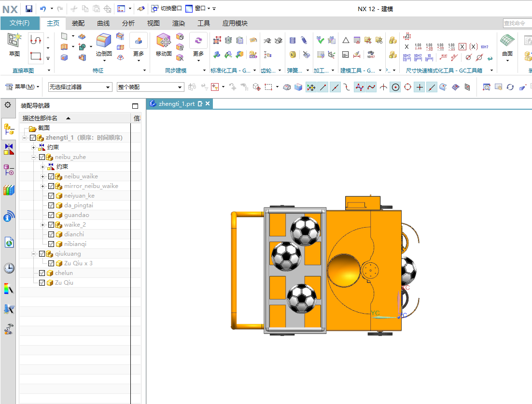Toggle the neibu_waike component checkbox
The image size is (532, 404).
[x=51, y=176]
